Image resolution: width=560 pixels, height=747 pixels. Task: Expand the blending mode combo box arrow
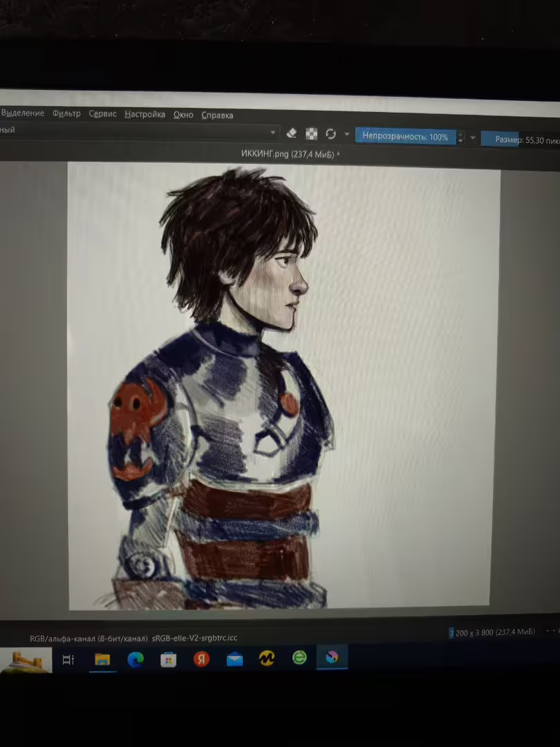click(273, 132)
